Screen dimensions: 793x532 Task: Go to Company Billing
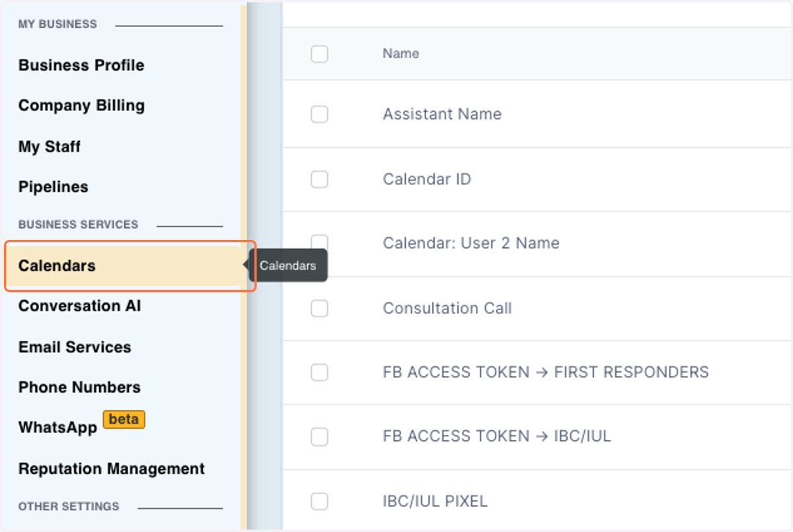click(81, 106)
